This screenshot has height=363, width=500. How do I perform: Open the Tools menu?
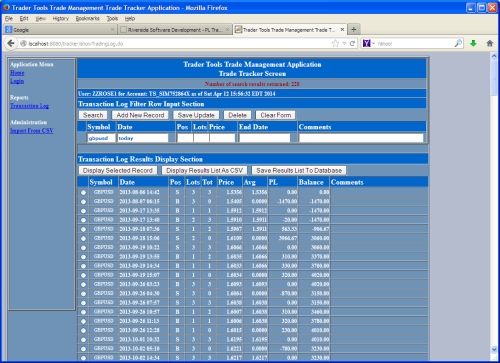point(112,18)
